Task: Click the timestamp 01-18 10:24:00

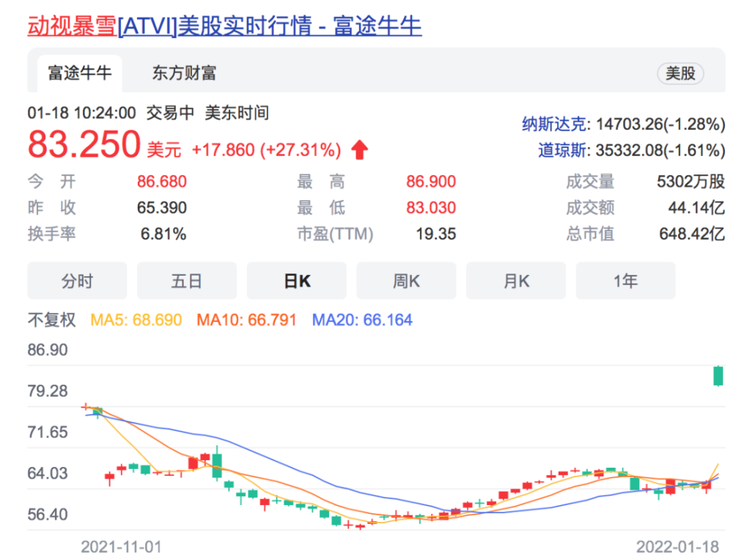Action: [82, 113]
